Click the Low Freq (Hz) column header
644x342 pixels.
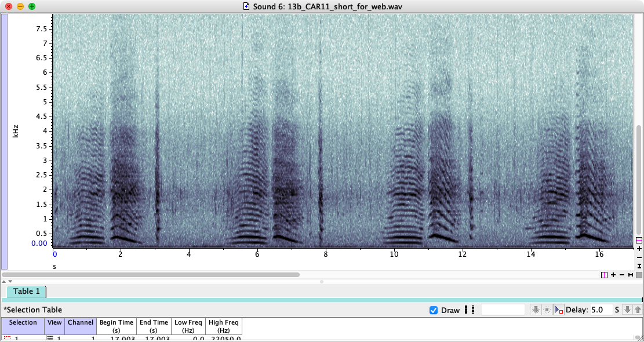(x=188, y=326)
